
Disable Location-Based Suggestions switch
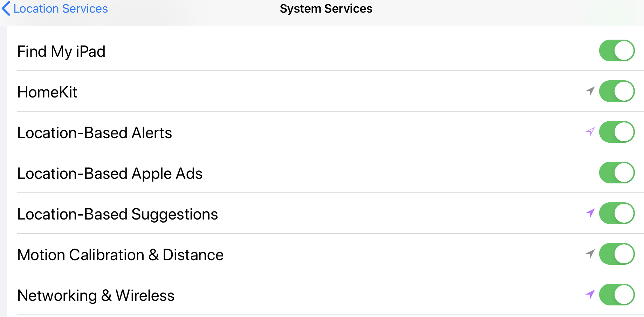(x=616, y=214)
